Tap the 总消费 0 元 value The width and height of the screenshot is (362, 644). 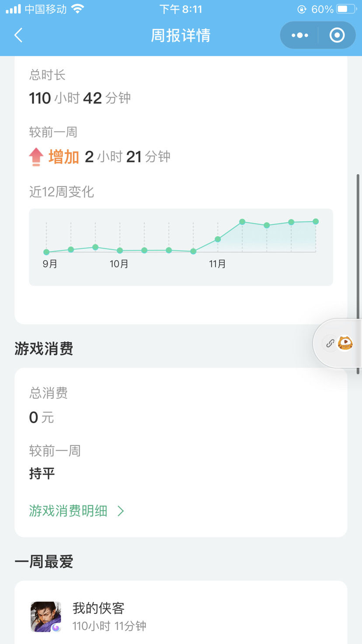coord(42,417)
